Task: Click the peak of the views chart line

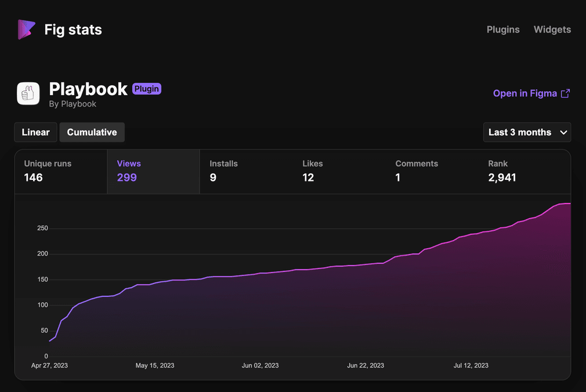Action: [x=570, y=204]
